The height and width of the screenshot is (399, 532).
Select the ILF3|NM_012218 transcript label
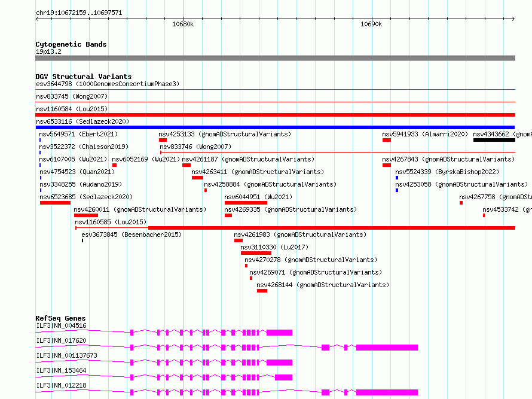click(x=62, y=385)
